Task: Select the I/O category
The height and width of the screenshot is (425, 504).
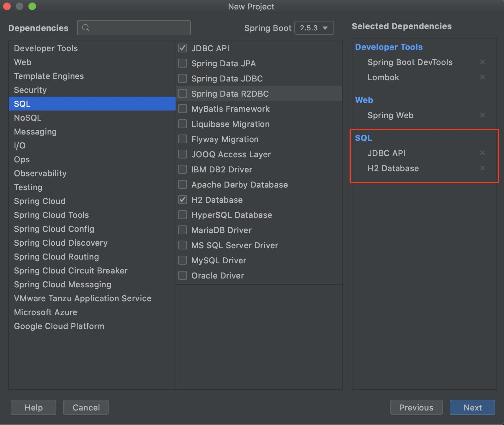Action: (x=92, y=145)
